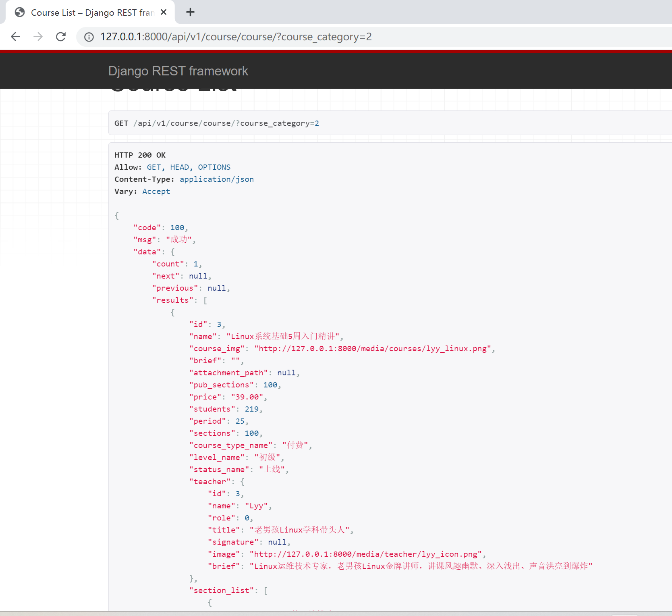This screenshot has height=616, width=672.
Task: Click the price value "39.00"
Action: click(247, 397)
